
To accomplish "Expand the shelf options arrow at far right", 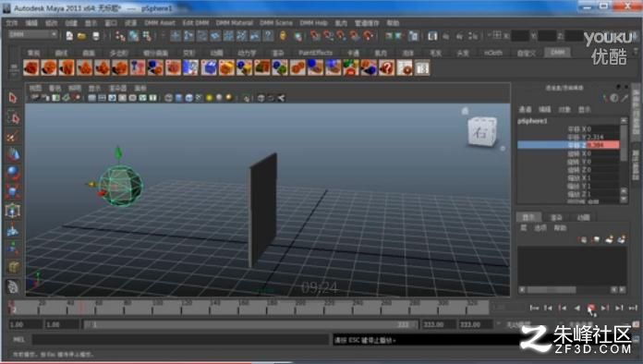I will click(636, 52).
